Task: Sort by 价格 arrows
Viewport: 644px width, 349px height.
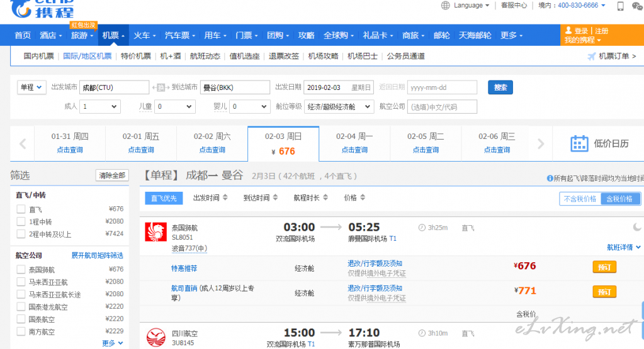Action: pos(363,197)
